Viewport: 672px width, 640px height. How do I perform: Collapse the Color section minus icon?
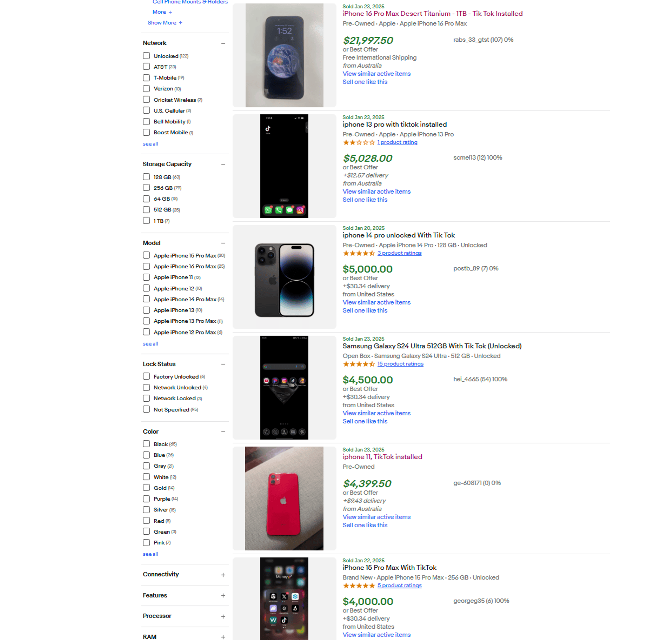click(223, 432)
